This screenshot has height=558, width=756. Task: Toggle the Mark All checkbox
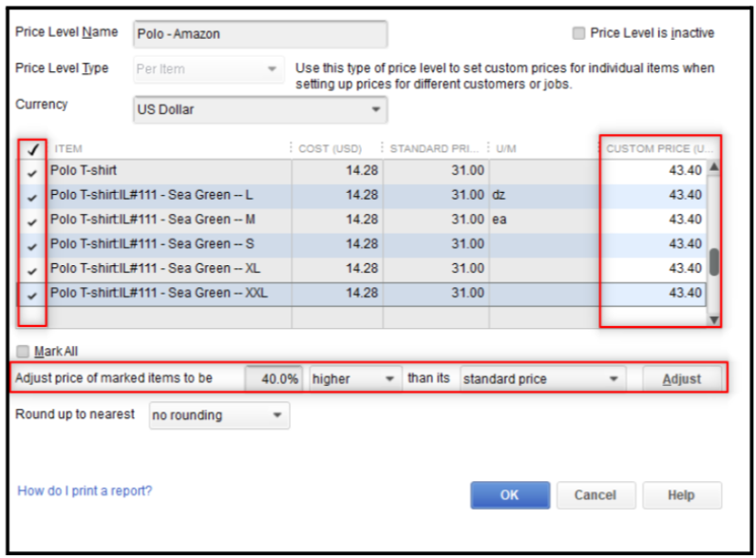pyautogui.click(x=23, y=351)
